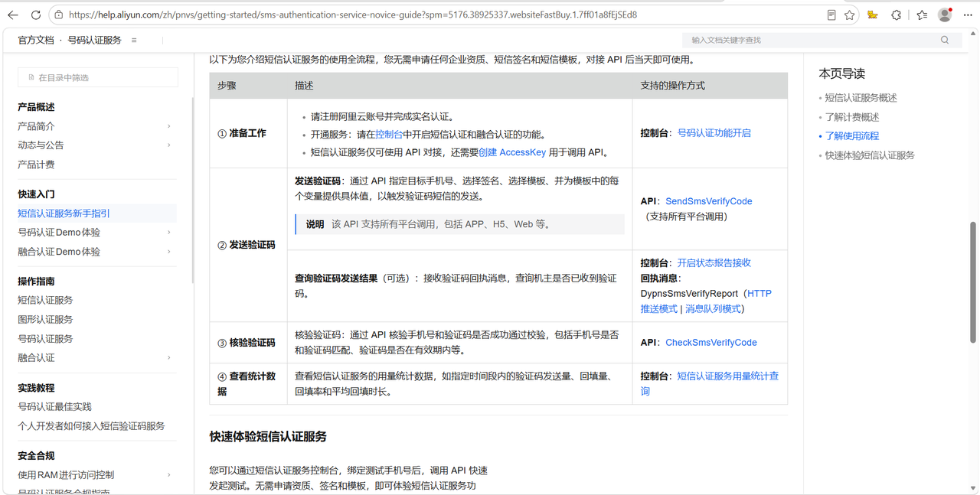Screen dimensions: 980x495
Task: Open browser settings and more menu
Action: [x=968, y=15]
